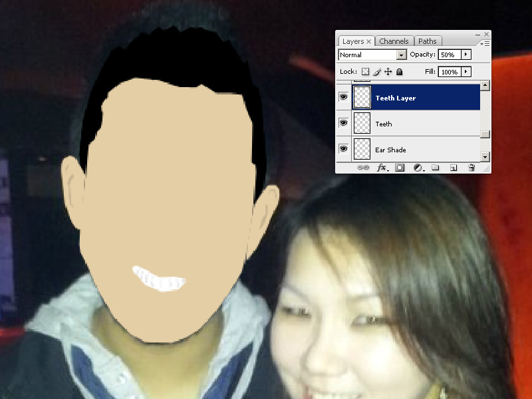Viewport: 532px width, 399px height.
Task: Select the Ear Shade layer thumbnail
Action: click(x=362, y=148)
